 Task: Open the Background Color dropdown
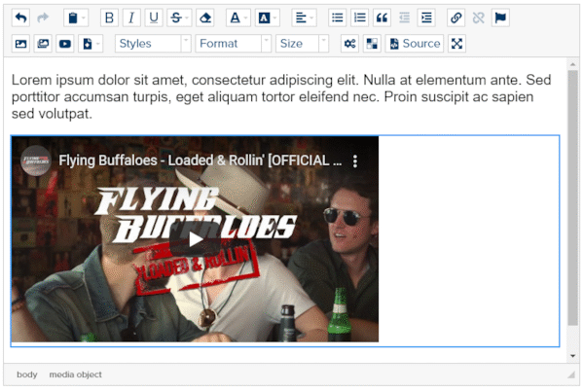click(x=268, y=18)
